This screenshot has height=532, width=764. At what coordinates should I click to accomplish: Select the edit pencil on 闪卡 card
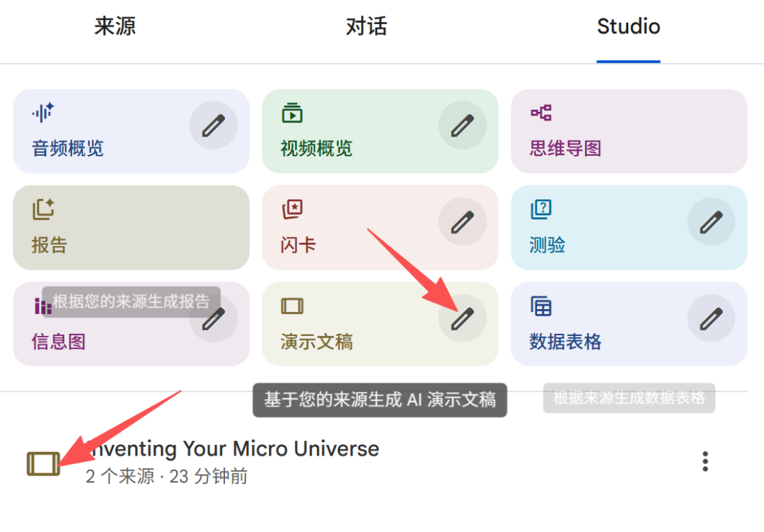click(462, 221)
